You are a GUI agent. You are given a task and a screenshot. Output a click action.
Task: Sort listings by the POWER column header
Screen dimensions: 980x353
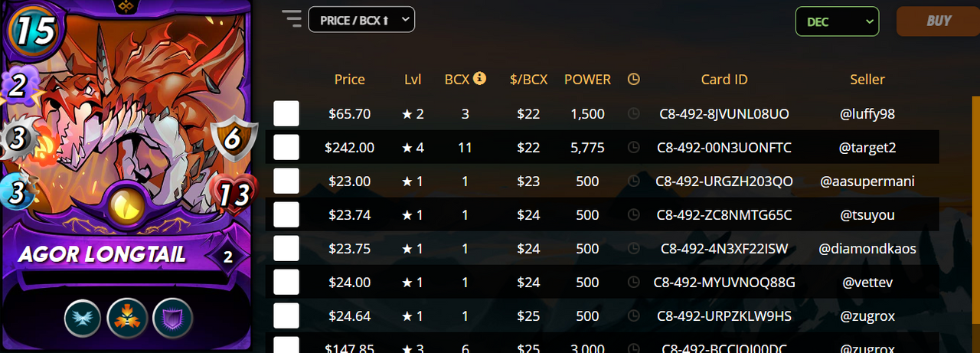tap(588, 79)
